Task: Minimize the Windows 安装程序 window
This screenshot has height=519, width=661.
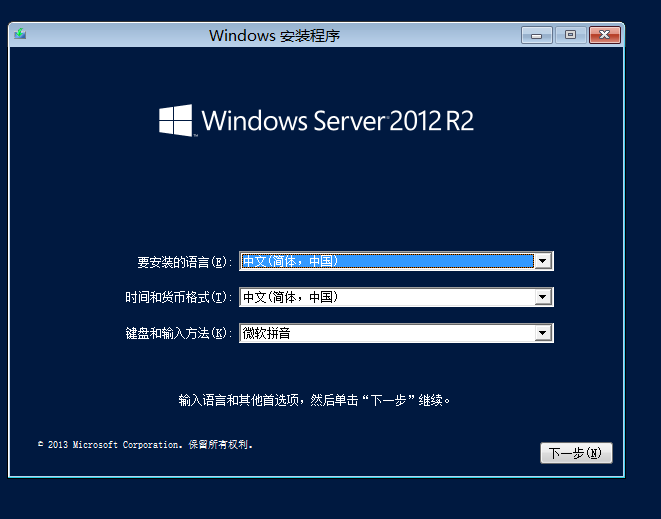Action: [x=537, y=35]
